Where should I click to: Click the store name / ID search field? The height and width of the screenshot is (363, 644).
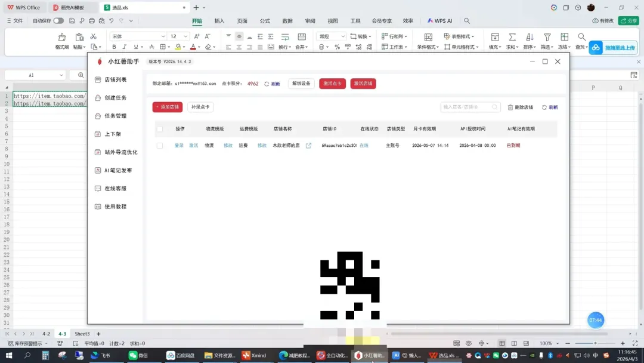click(470, 107)
